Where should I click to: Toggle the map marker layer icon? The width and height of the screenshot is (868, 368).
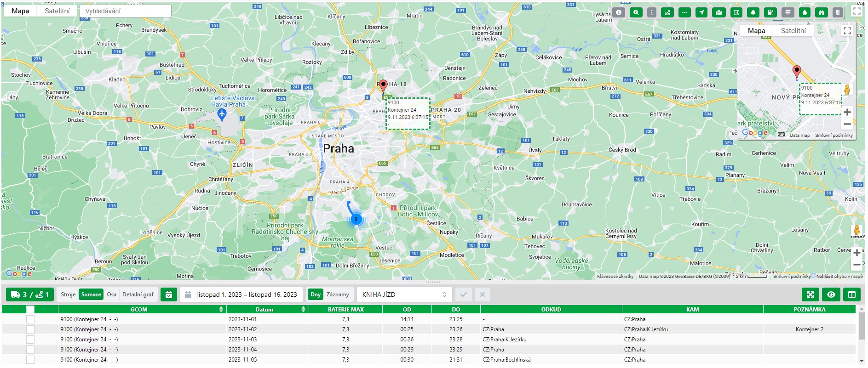[x=719, y=12]
